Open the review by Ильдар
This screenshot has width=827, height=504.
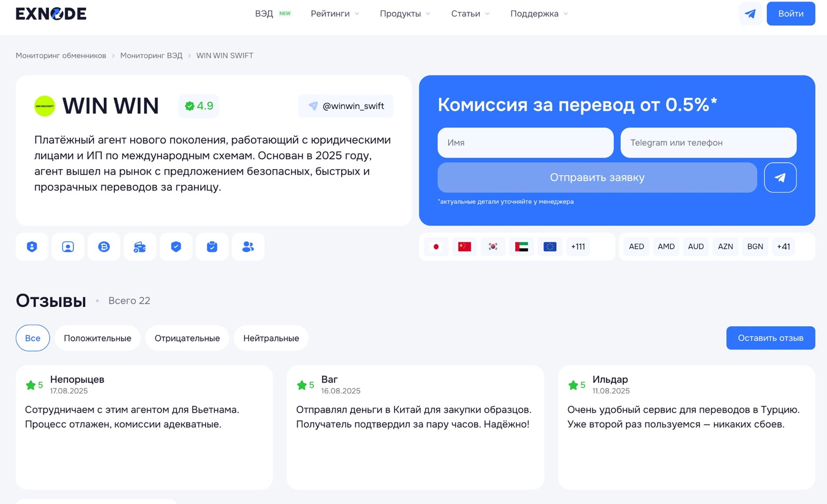pos(686,427)
